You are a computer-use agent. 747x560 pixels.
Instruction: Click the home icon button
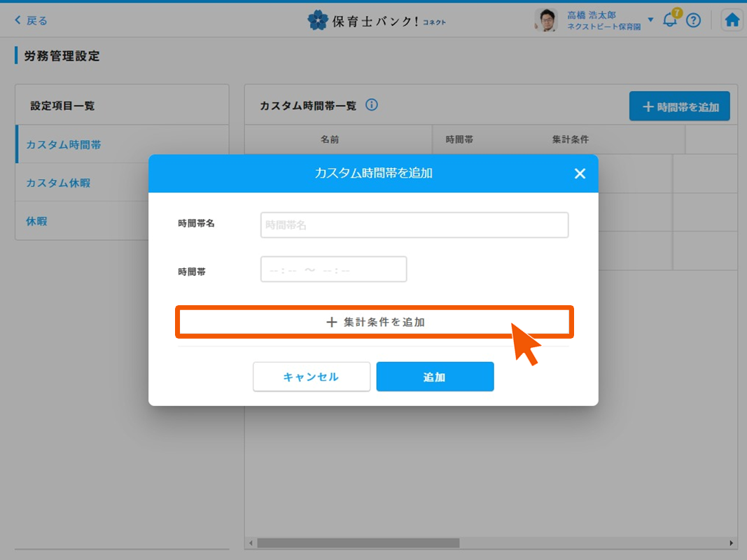(732, 20)
